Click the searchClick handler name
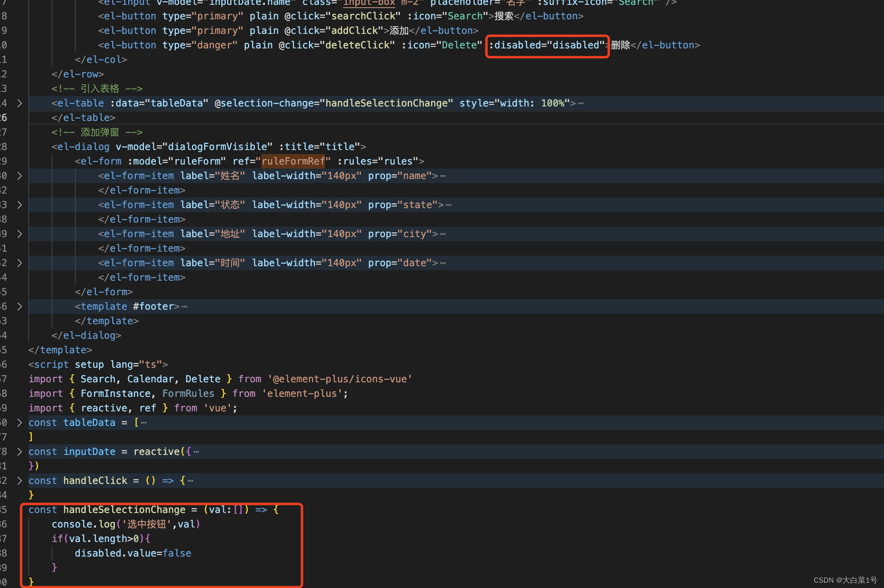Viewport: 884px width, 588px height. [x=363, y=16]
